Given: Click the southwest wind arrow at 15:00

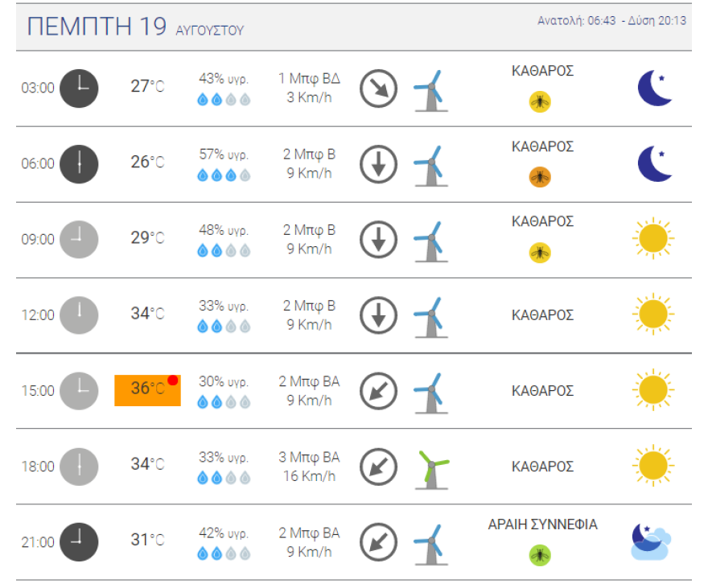Looking at the screenshot, I should tap(378, 391).
